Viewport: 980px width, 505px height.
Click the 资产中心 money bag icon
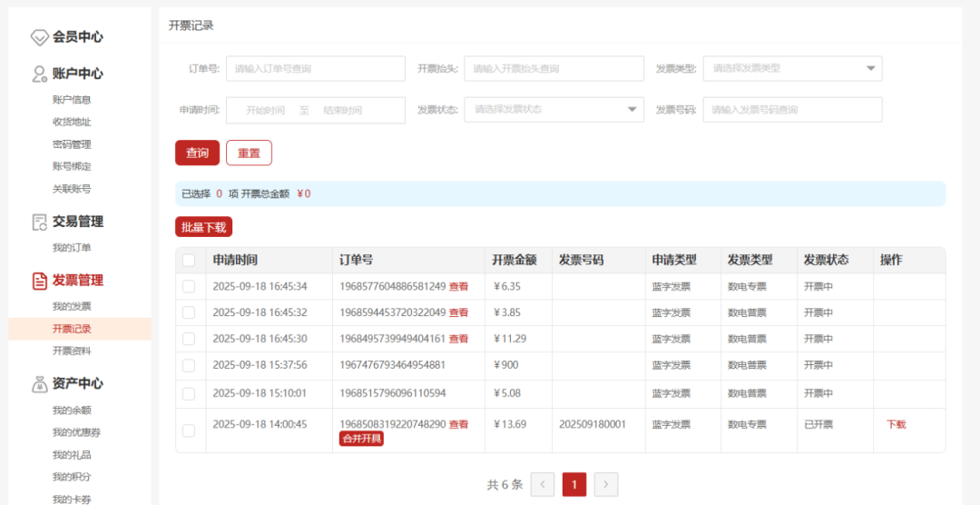click(x=39, y=384)
